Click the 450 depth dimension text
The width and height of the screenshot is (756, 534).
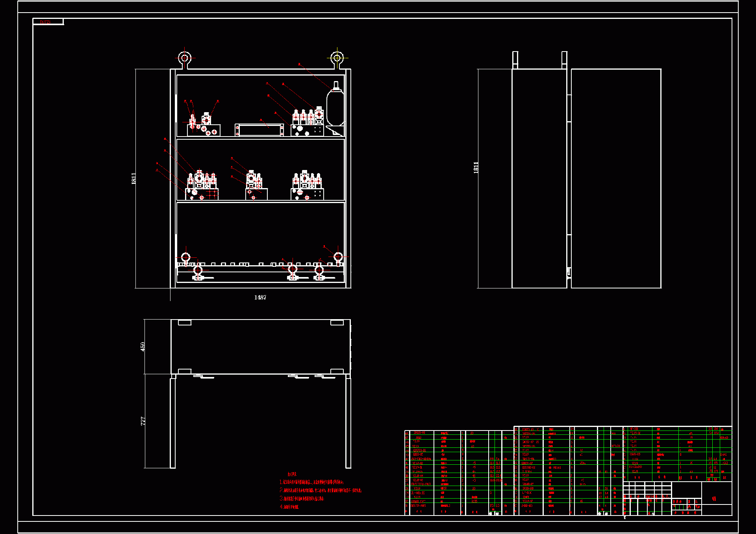click(x=143, y=346)
